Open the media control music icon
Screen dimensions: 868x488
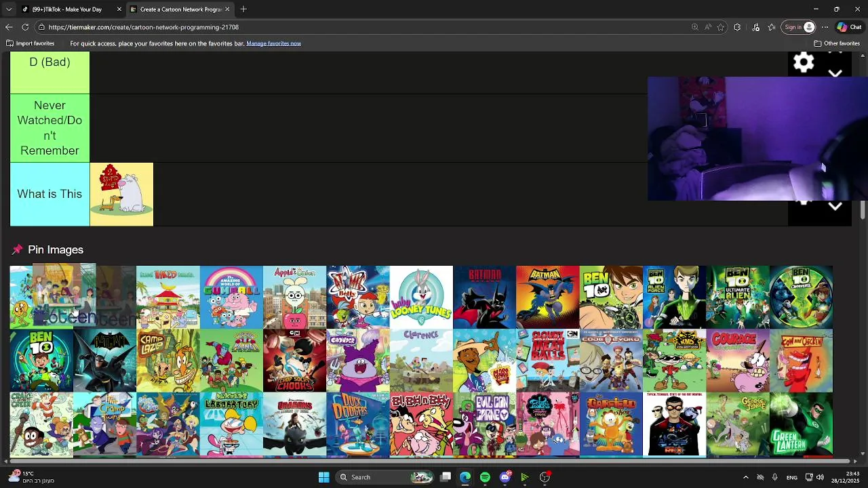coord(756,27)
